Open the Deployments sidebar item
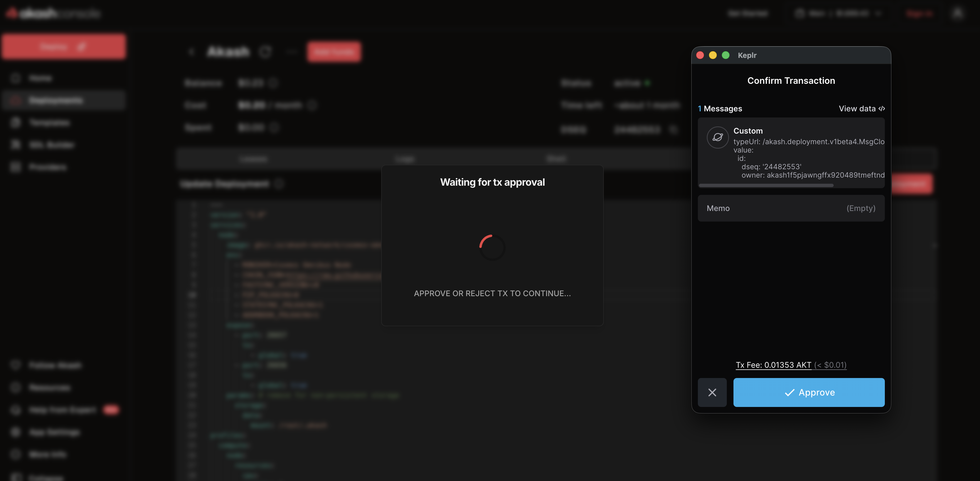Screen dimensions: 980x481 (x=56, y=100)
